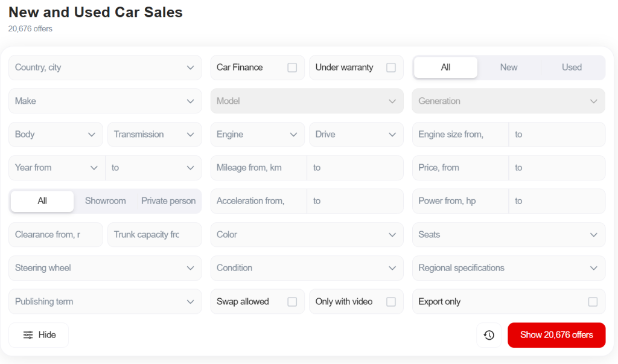Open the Seats dropdown
This screenshot has height=364, width=618.
click(x=509, y=235)
